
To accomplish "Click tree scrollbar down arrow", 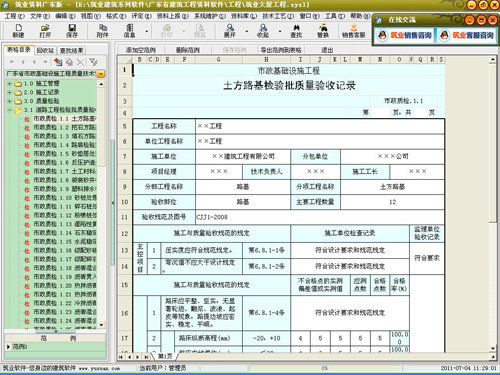I will (x=101, y=325).
